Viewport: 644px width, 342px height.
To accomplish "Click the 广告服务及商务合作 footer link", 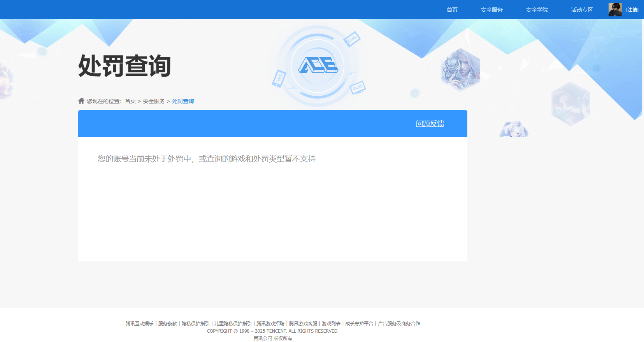I will [399, 324].
